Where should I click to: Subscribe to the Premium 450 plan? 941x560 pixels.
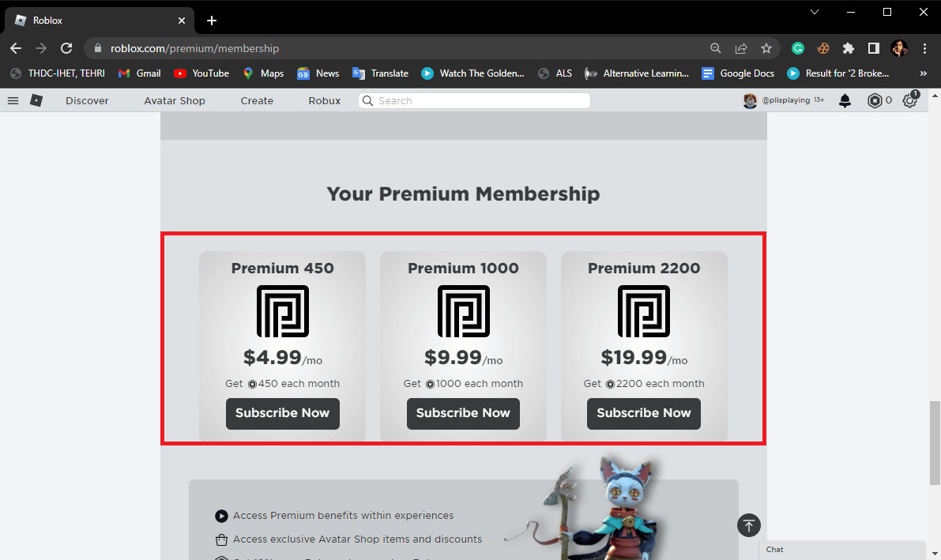[x=282, y=413]
